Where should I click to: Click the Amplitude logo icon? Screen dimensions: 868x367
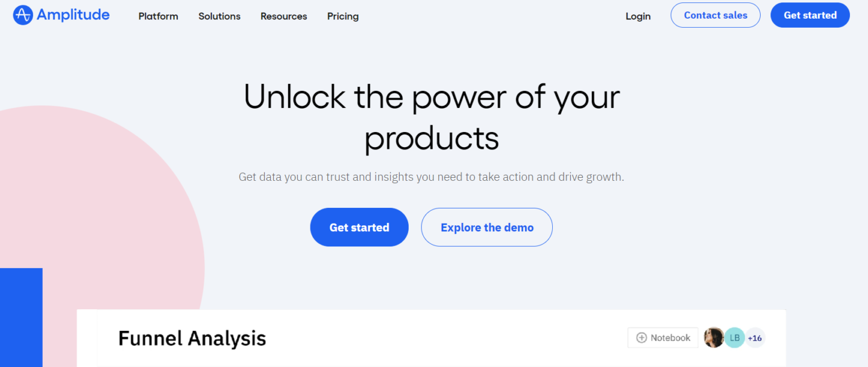pos(22,14)
